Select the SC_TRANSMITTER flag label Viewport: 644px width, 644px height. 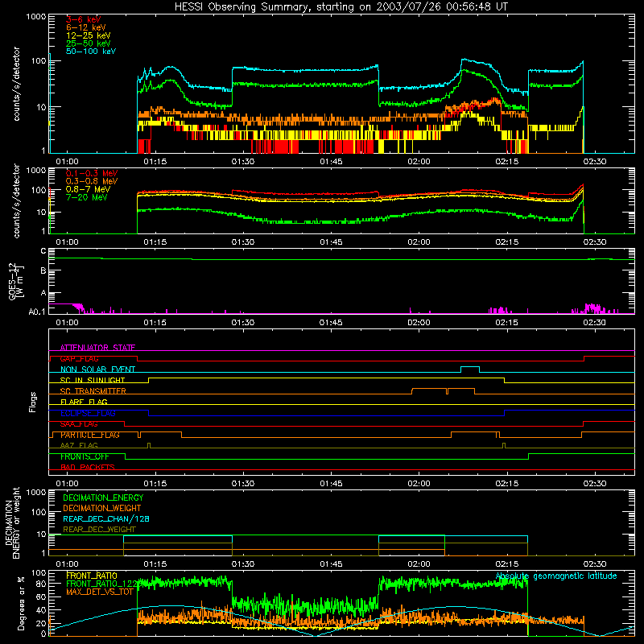[x=93, y=391]
